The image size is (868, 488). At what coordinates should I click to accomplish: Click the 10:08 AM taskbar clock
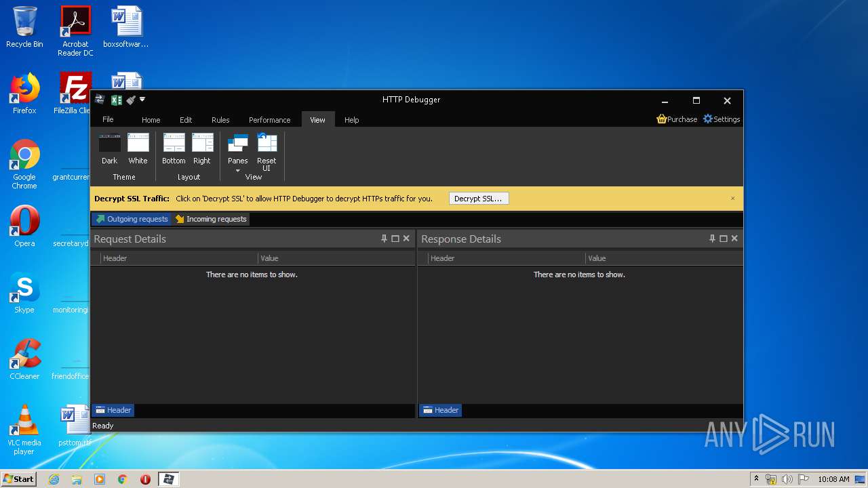point(833,479)
